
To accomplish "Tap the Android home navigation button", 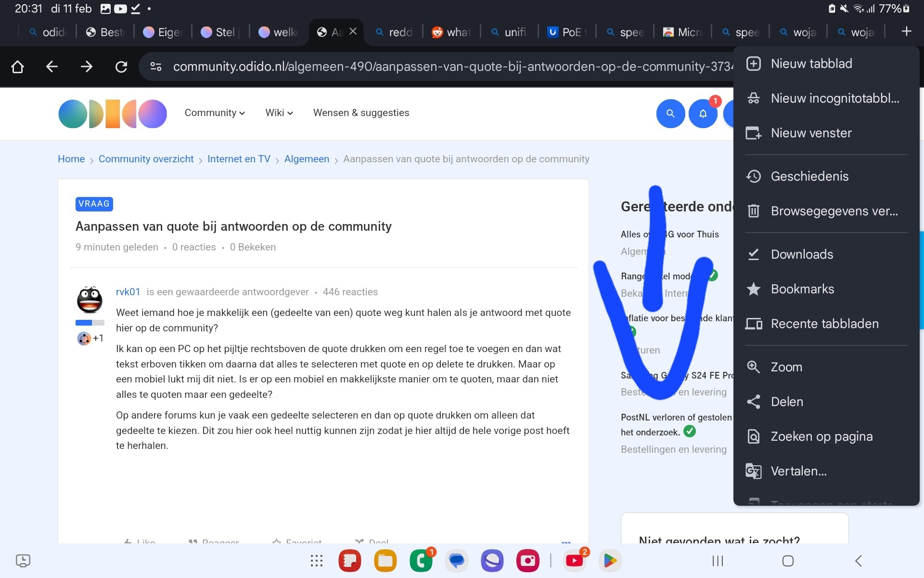I will point(788,561).
